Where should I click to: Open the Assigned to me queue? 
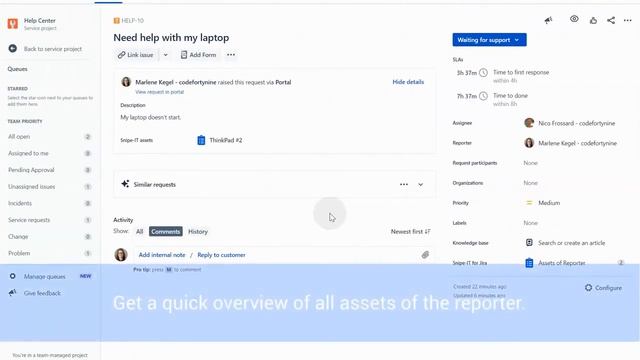tap(50, 153)
